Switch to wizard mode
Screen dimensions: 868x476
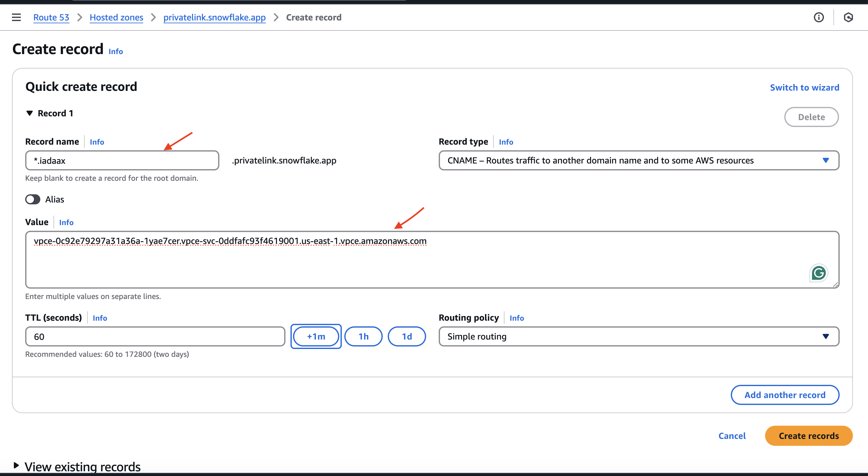[x=805, y=87]
